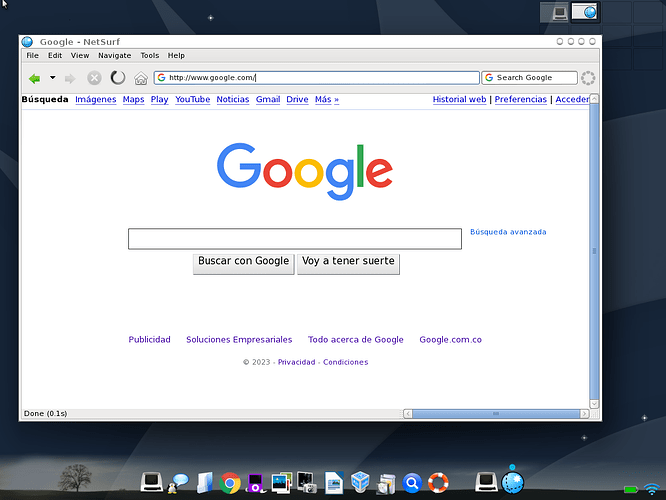Click the greyed forward arrow button
The width and height of the screenshot is (666, 500).
coord(70,78)
